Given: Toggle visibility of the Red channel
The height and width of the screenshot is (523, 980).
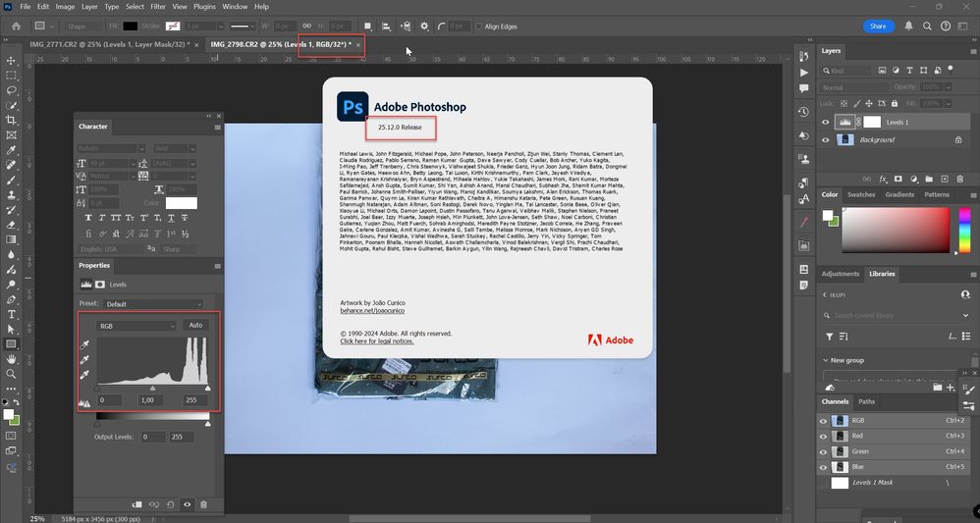Looking at the screenshot, I should pyautogui.click(x=825, y=436).
